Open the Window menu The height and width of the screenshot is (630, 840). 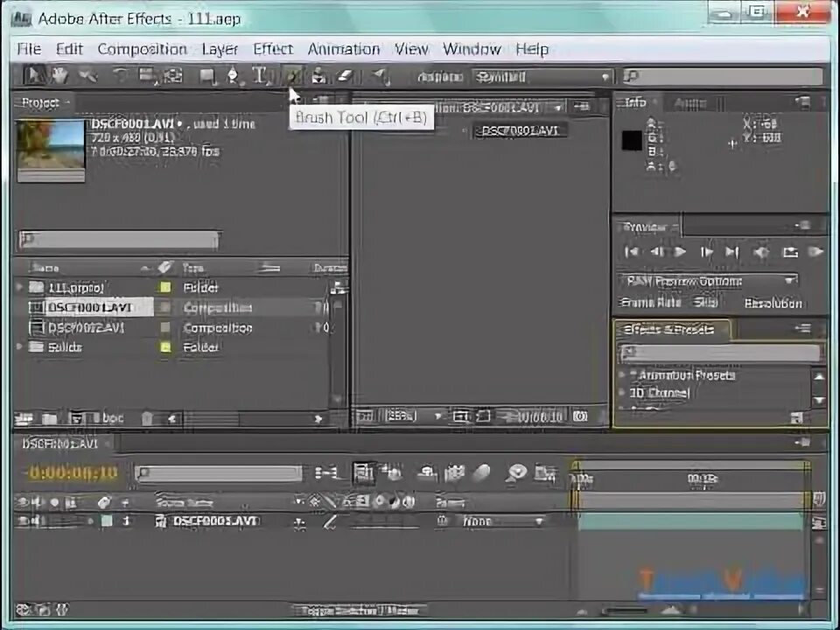click(472, 49)
